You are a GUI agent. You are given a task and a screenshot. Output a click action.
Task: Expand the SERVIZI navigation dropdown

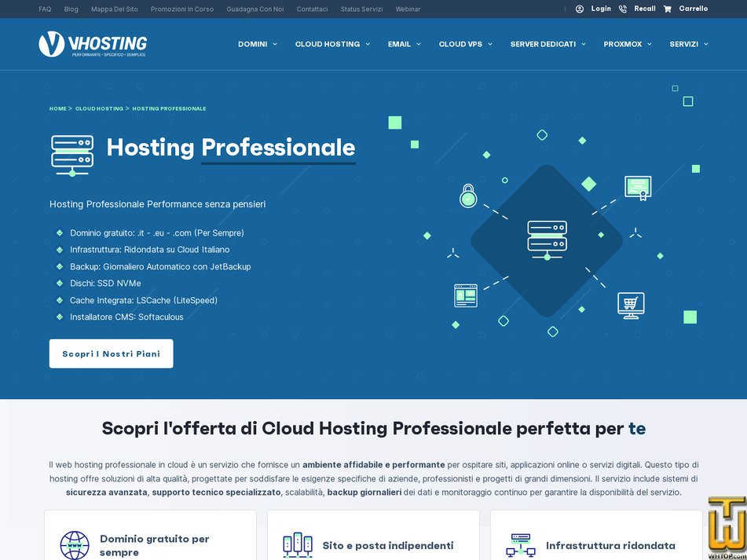[x=688, y=44]
